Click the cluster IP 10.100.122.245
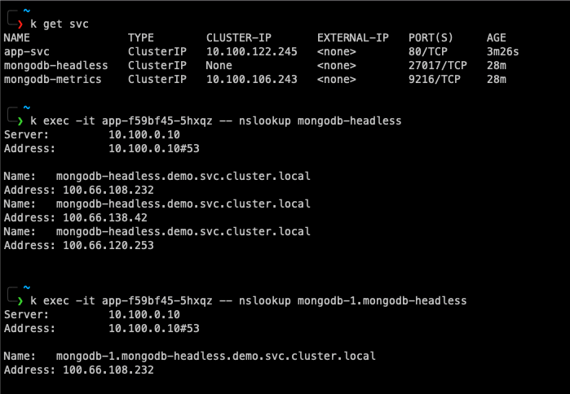 [252, 52]
